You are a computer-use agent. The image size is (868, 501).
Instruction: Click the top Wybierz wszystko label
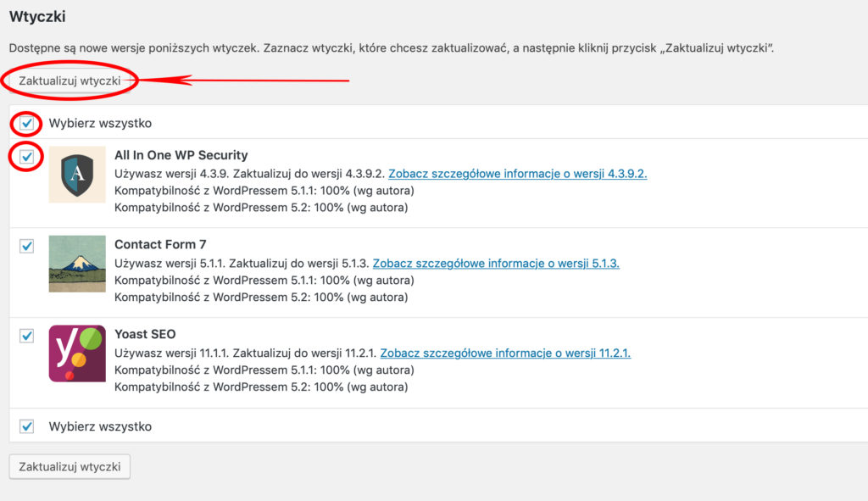coord(100,123)
